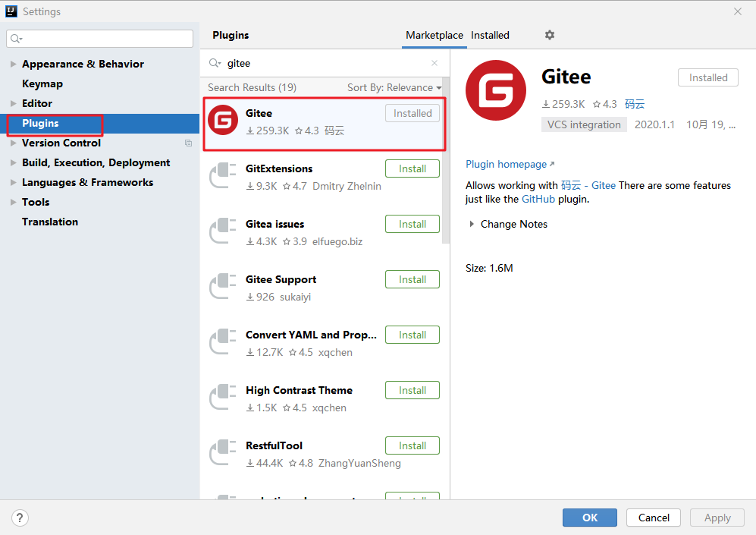Close the Settings dialog window
756x535 pixels.
pyautogui.click(x=738, y=11)
